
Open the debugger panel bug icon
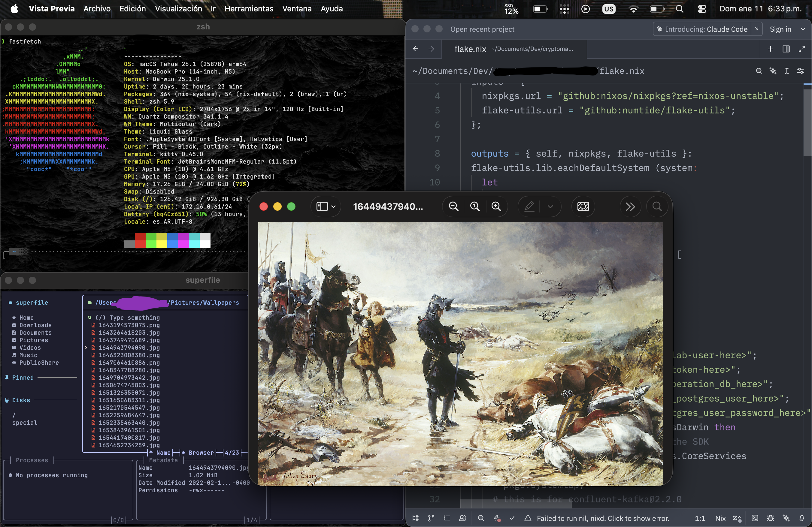770,518
